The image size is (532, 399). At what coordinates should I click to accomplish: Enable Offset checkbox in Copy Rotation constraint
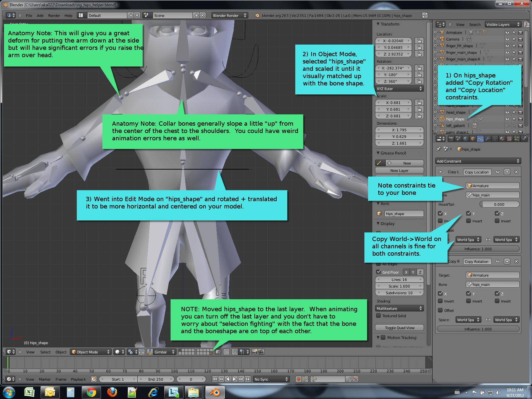tap(440, 310)
